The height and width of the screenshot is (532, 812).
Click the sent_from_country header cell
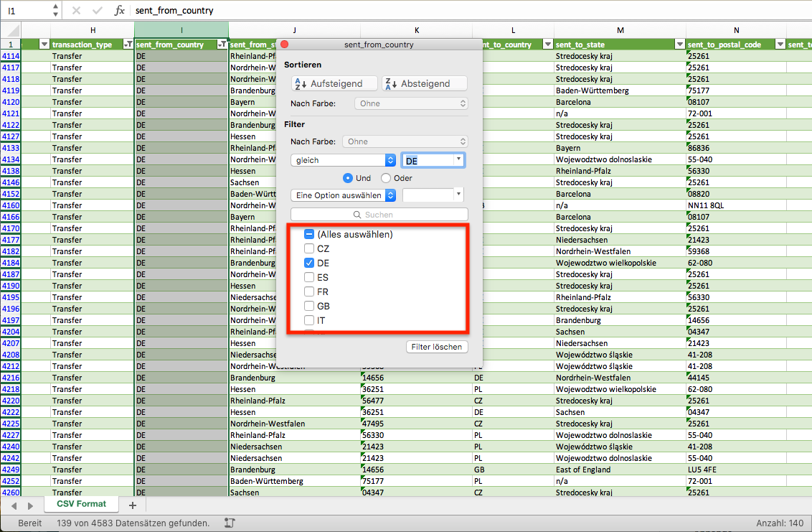click(x=181, y=45)
